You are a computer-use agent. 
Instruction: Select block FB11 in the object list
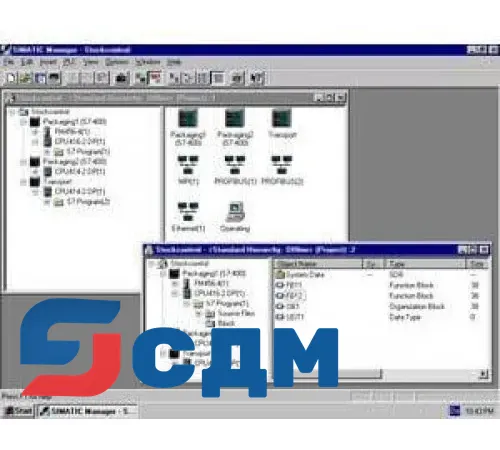click(x=290, y=285)
